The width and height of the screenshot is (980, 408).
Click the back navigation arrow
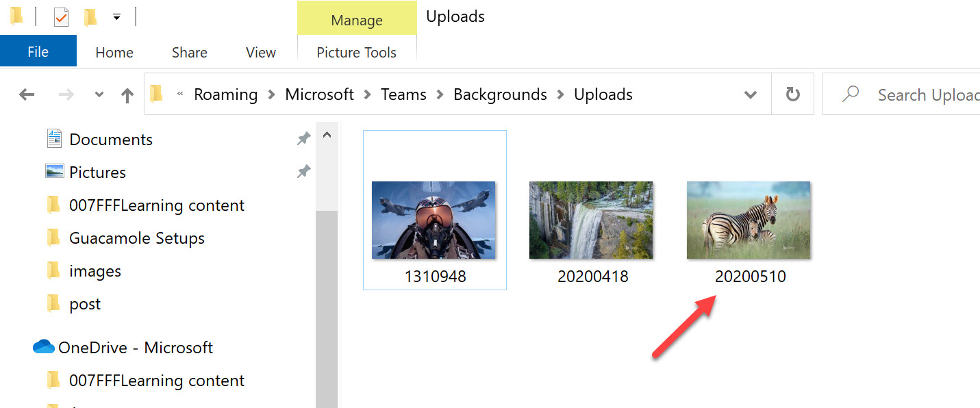click(26, 94)
